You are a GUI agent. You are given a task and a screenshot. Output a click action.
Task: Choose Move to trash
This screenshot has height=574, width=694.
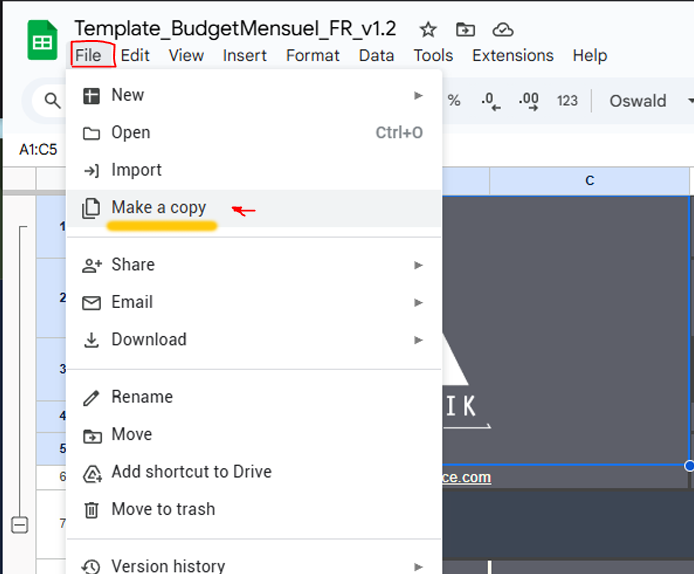(162, 509)
